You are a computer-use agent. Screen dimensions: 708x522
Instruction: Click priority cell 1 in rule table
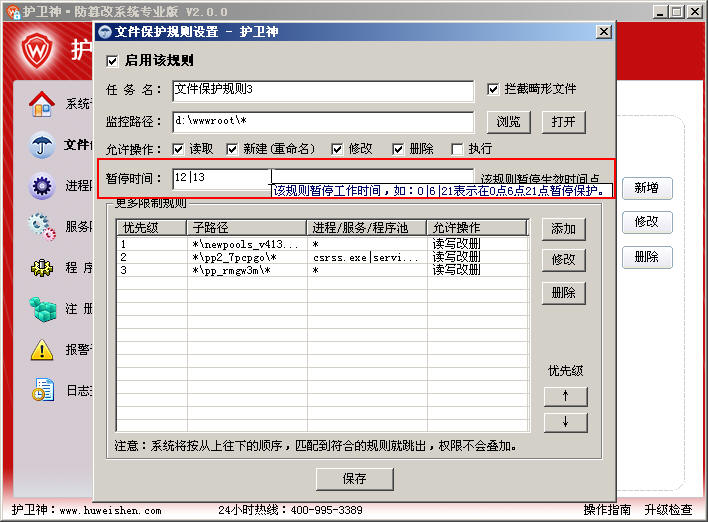pos(152,244)
